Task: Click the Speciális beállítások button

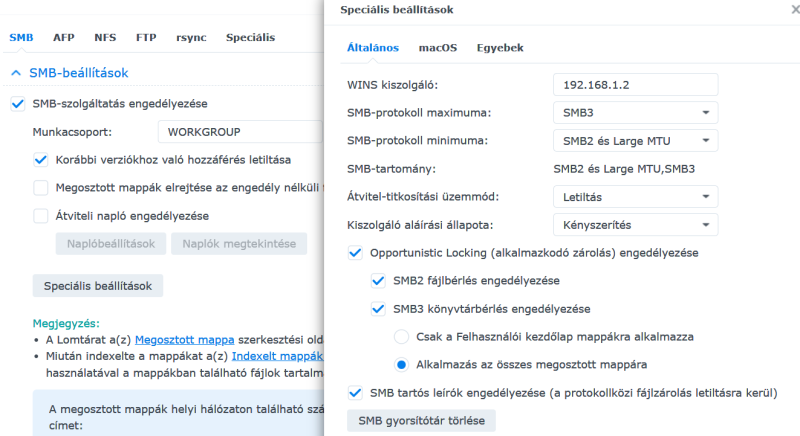Action: point(98,286)
